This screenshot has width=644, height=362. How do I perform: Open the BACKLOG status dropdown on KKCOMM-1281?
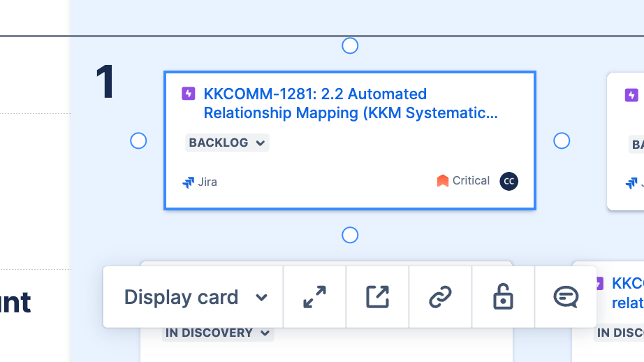(227, 143)
